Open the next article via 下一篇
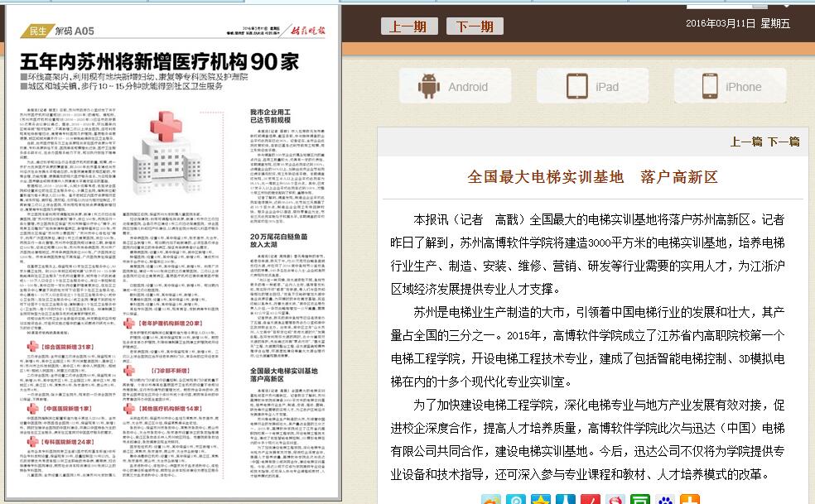The width and height of the screenshot is (815, 504). 784,142
